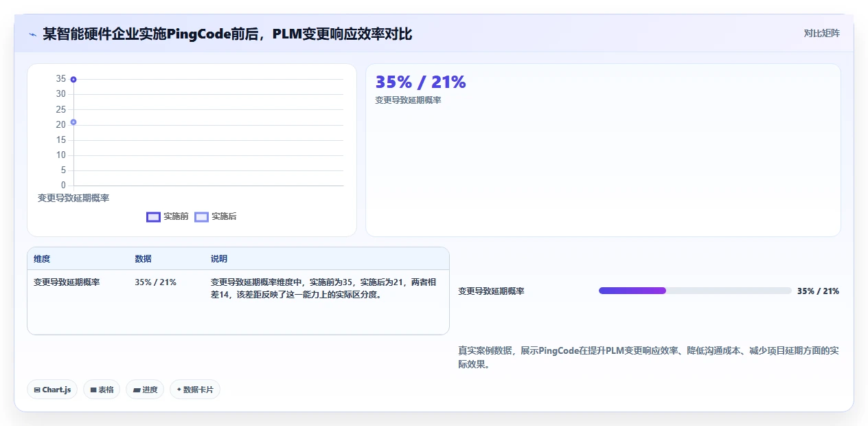This screenshot has width=868, height=426.
Task: Click the y-axis label 35
Action: (61, 79)
